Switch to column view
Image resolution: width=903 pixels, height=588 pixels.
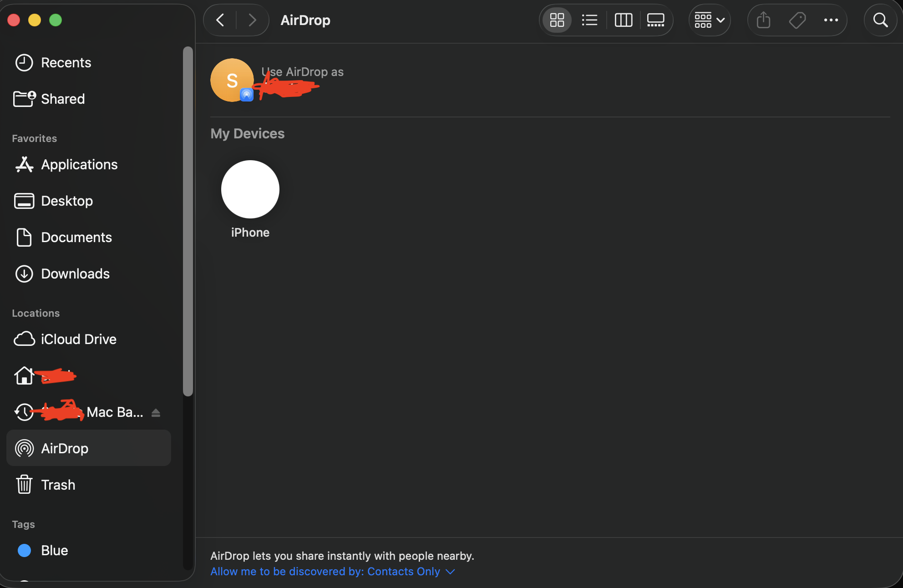tap(623, 20)
